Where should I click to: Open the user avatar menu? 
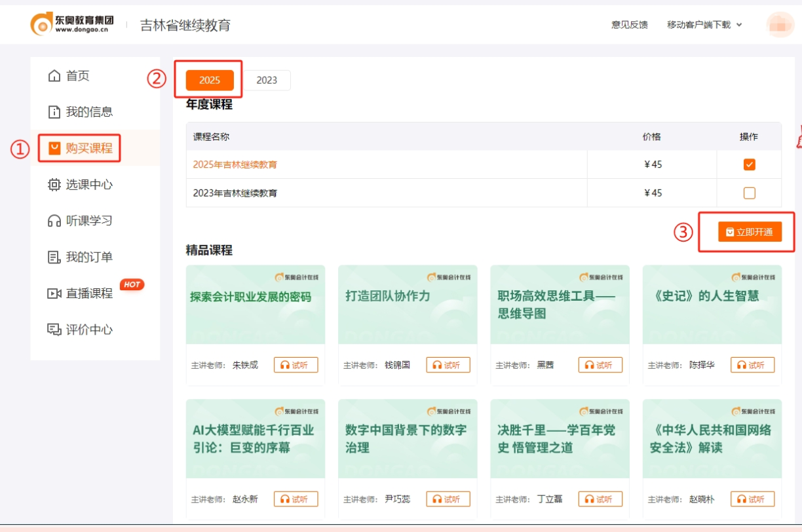[x=779, y=25]
